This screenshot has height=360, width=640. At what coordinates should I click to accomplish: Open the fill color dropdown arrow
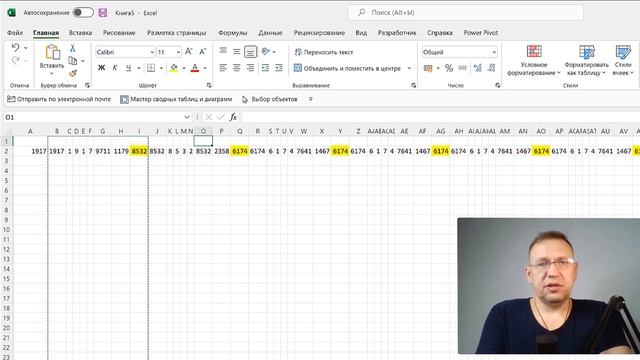pos(184,68)
